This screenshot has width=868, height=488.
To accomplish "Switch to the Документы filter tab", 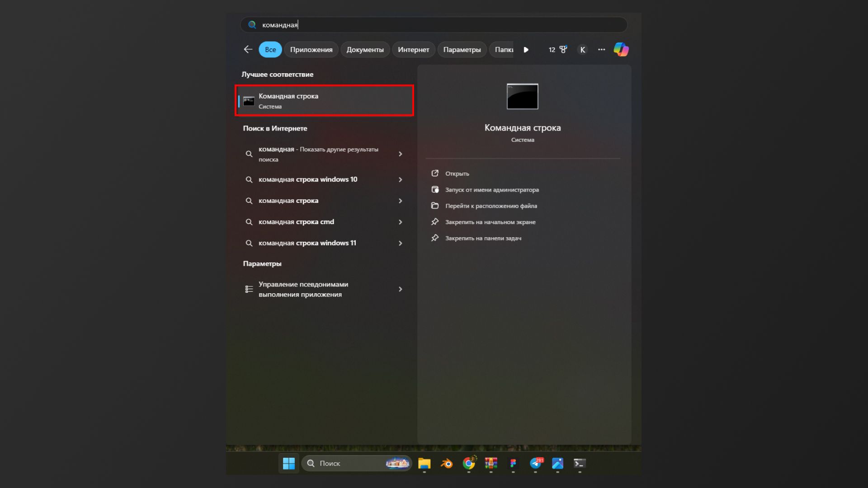I will click(x=365, y=50).
